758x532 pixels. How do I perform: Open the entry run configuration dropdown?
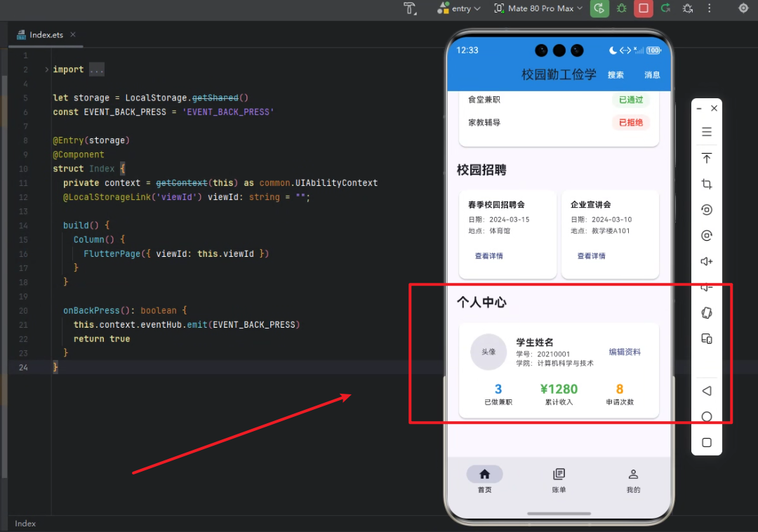tap(460, 8)
